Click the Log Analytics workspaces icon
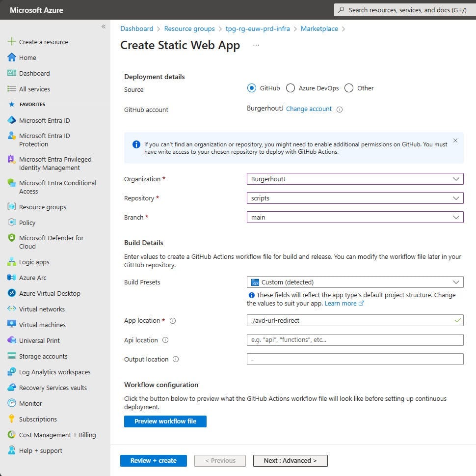This screenshot has height=476, width=476. (12, 372)
